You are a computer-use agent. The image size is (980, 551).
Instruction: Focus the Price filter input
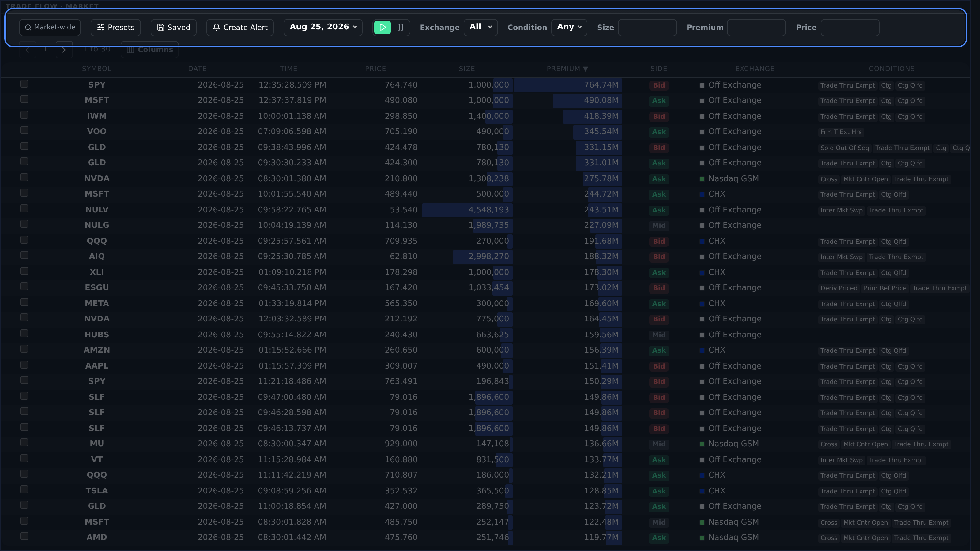coord(850,27)
